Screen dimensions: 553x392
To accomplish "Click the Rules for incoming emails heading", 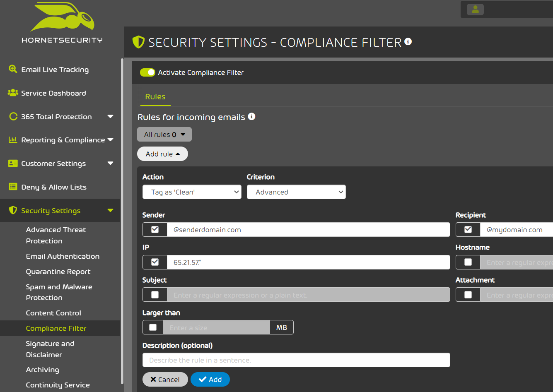I will click(x=191, y=117).
